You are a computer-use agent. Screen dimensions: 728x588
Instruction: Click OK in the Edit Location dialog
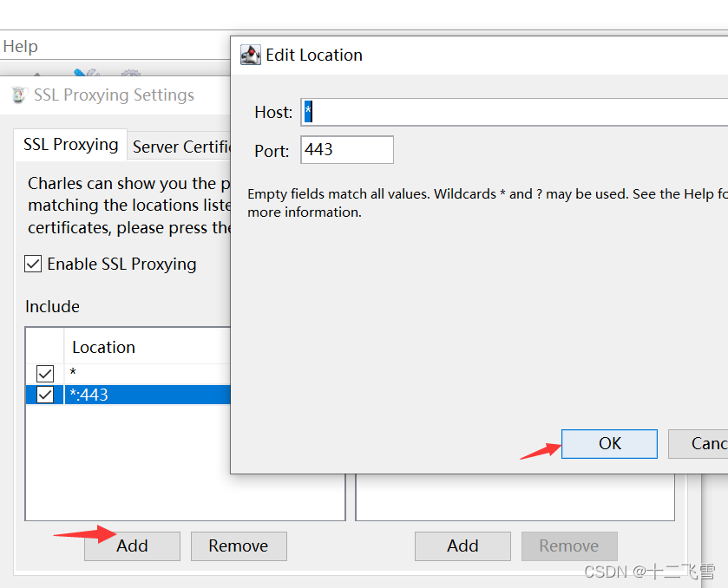(609, 444)
